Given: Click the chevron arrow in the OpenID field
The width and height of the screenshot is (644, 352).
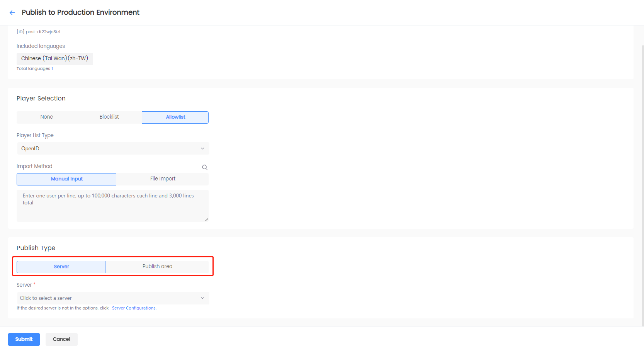Looking at the screenshot, I should [x=202, y=149].
